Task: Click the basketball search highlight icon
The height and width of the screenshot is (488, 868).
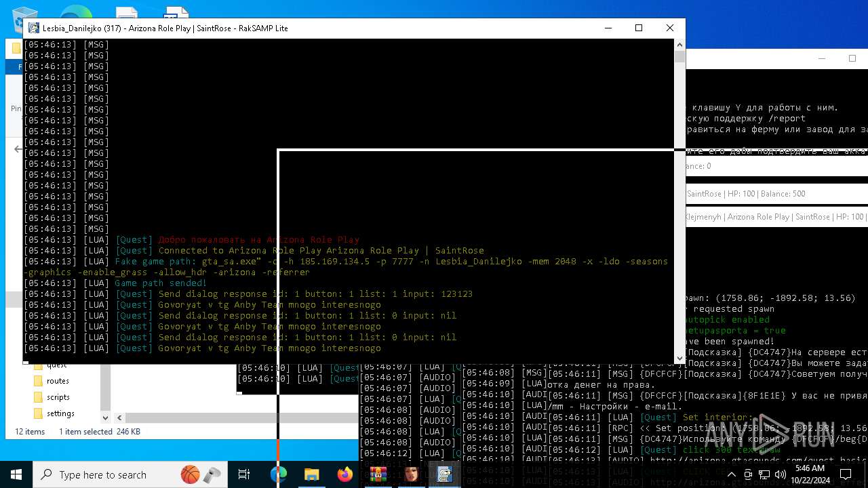Action: tap(190, 474)
